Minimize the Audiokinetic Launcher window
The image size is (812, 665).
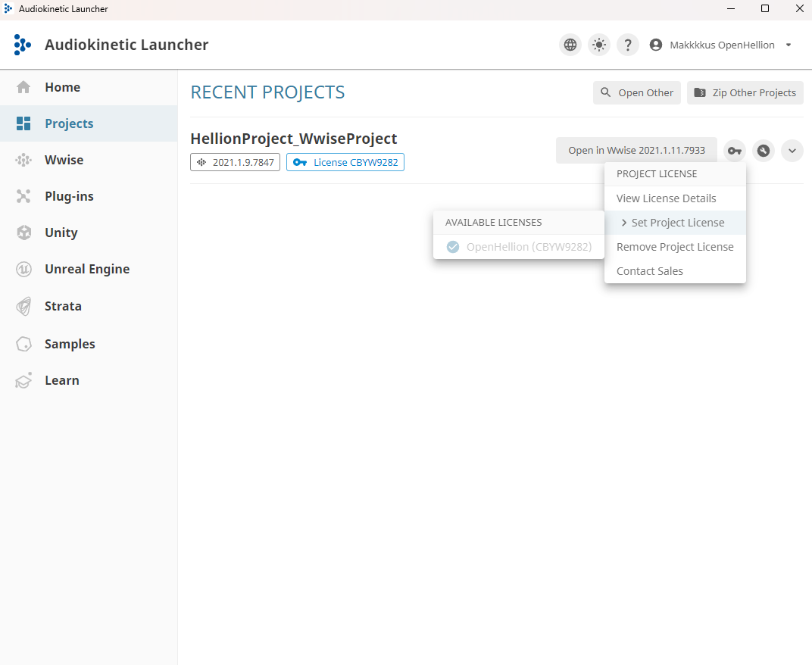pos(731,9)
